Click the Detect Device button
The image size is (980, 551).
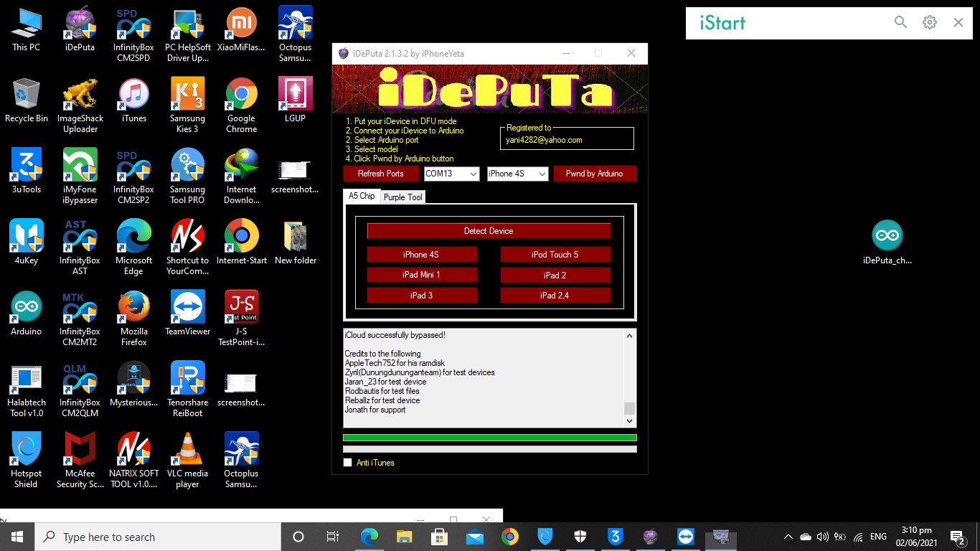(x=489, y=231)
